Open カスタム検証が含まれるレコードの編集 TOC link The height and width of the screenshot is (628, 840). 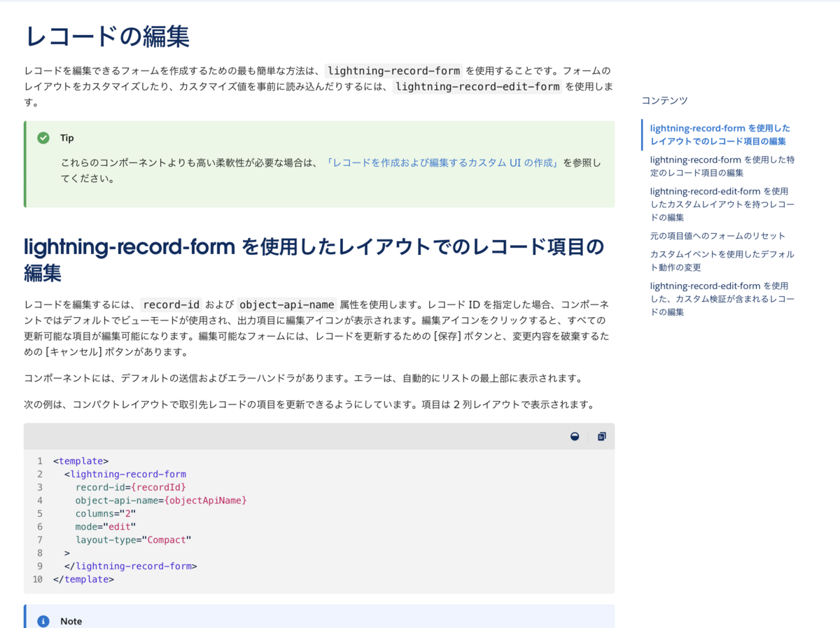pos(721,298)
